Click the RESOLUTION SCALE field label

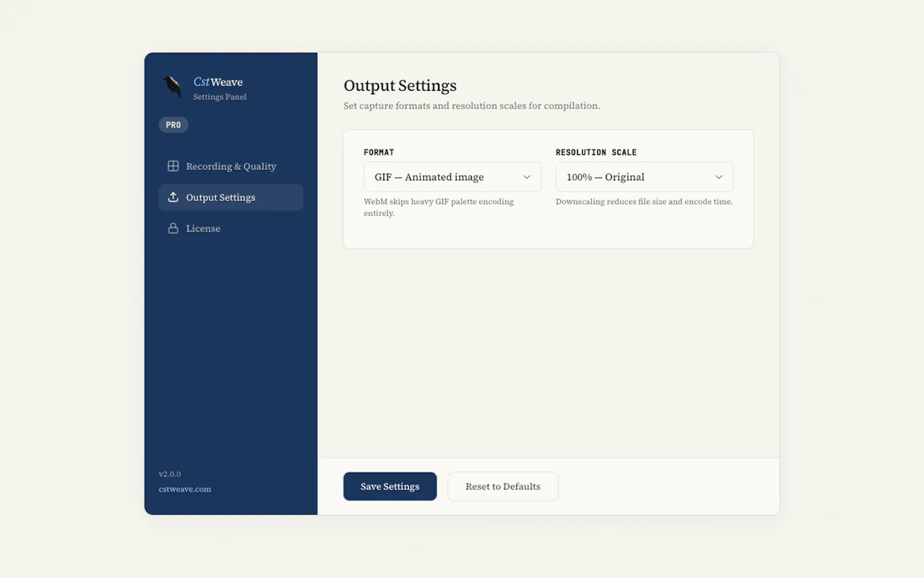(596, 152)
